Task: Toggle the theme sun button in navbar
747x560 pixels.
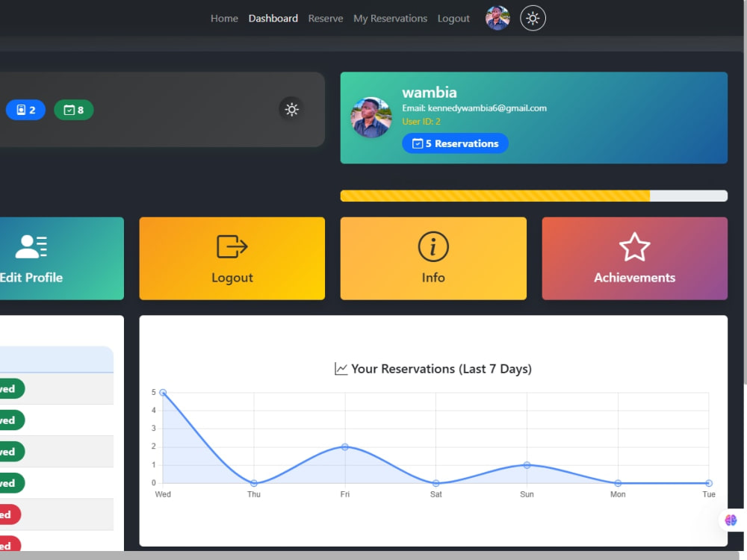Action: (533, 18)
